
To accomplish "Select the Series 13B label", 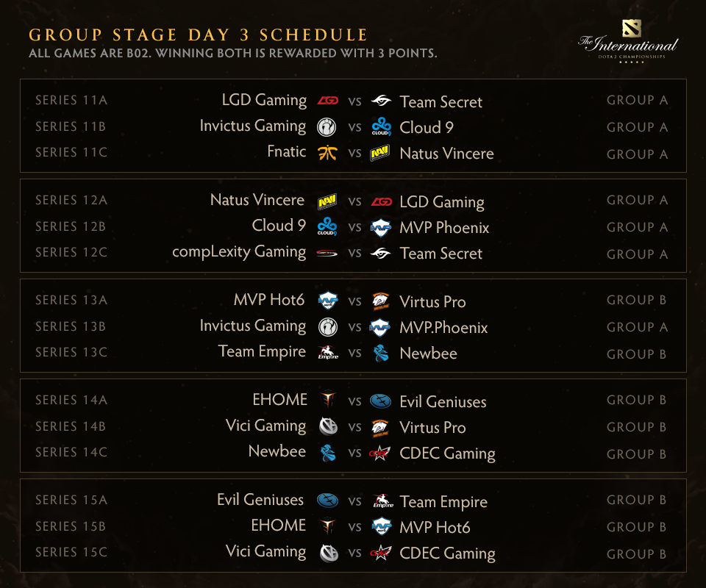I will pos(71,326).
